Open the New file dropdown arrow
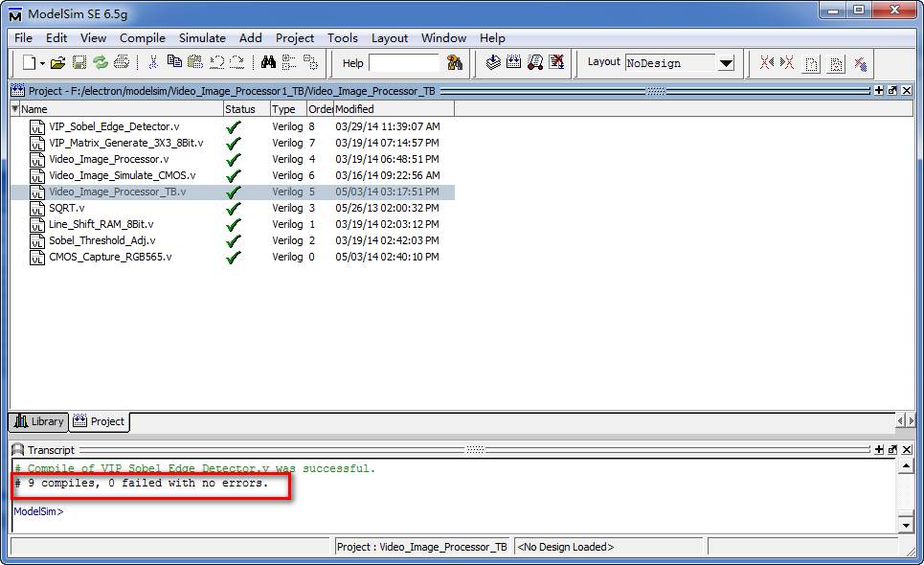924x565 pixels. coord(42,64)
